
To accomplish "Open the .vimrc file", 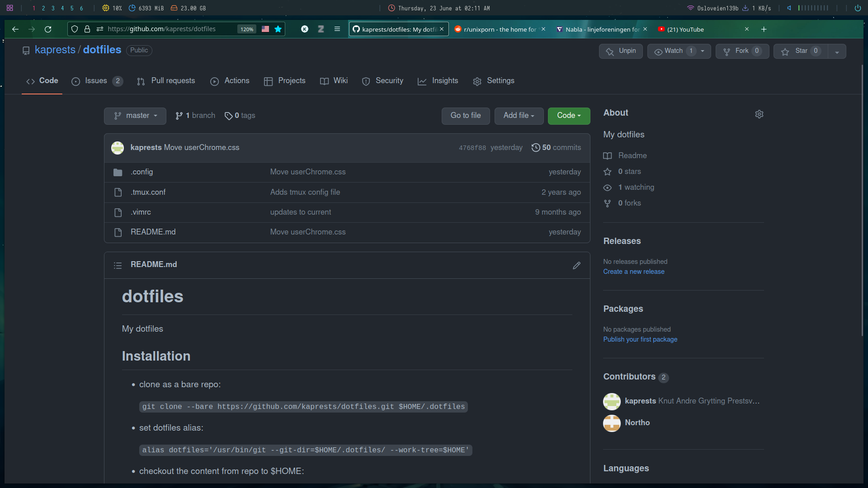I will point(141,212).
